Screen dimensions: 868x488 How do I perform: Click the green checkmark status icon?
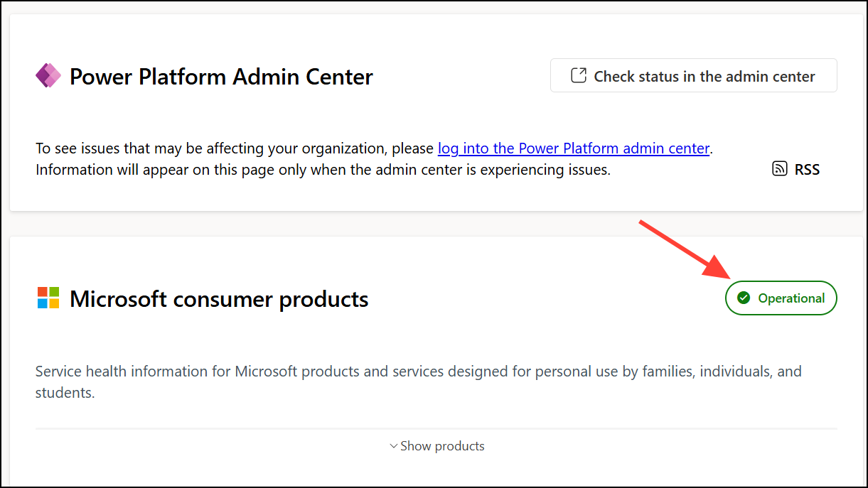[744, 298]
